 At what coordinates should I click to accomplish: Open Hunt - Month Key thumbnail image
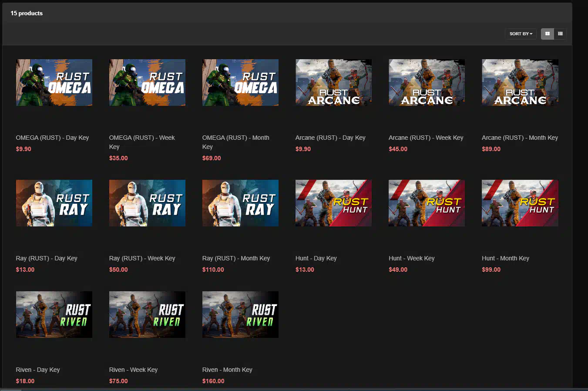tap(520, 203)
